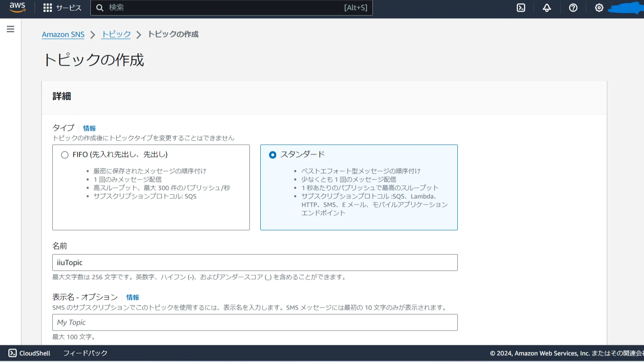Image resolution: width=644 pixels, height=362 pixels.
Task: Focus the 検索 search field
Action: pyautogui.click(x=231, y=8)
